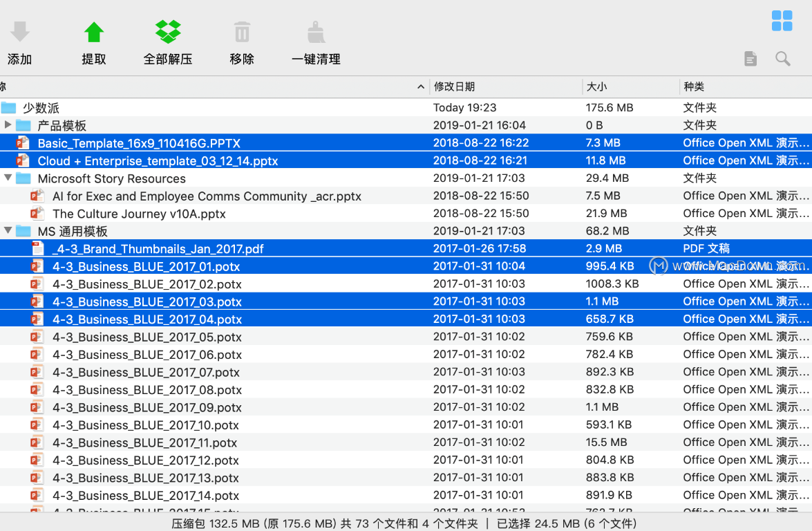Click the PDF 文稿 type cell
The image size is (812, 531).
pyautogui.click(x=706, y=249)
